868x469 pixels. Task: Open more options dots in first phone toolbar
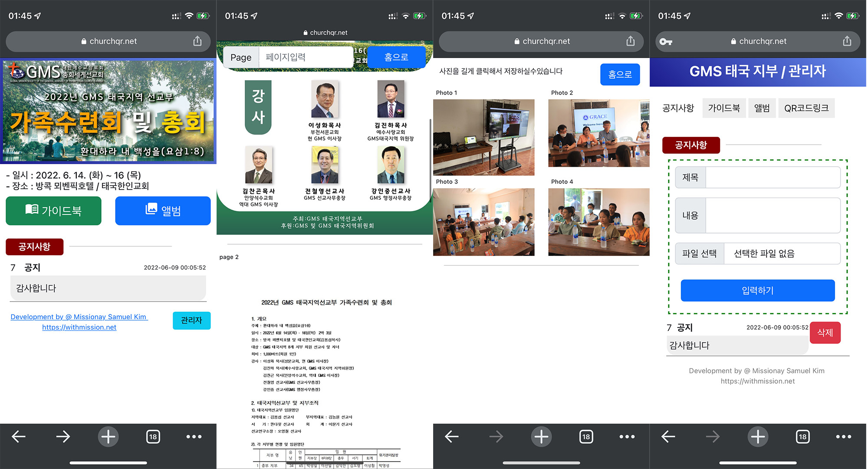(194, 436)
